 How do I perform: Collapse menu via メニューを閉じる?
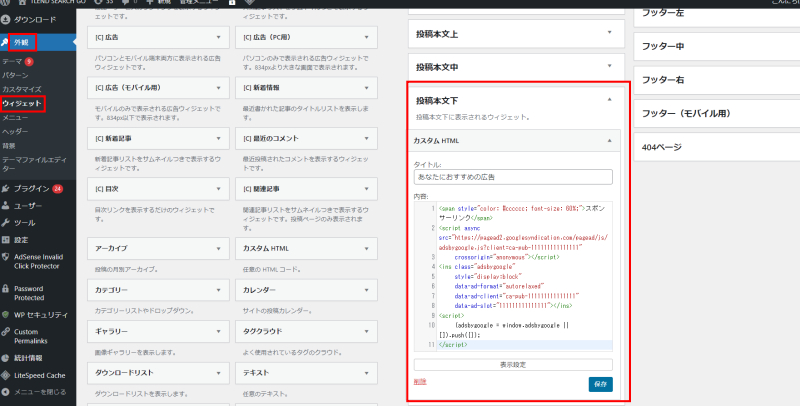point(6,392)
